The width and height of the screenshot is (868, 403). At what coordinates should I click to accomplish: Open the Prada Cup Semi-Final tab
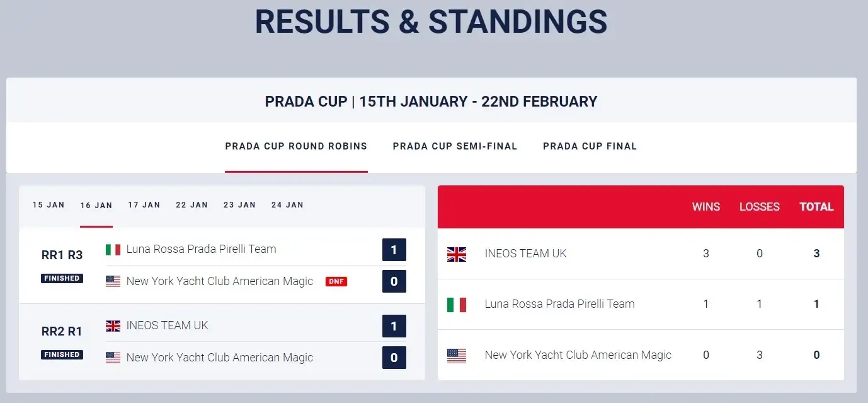coord(455,146)
